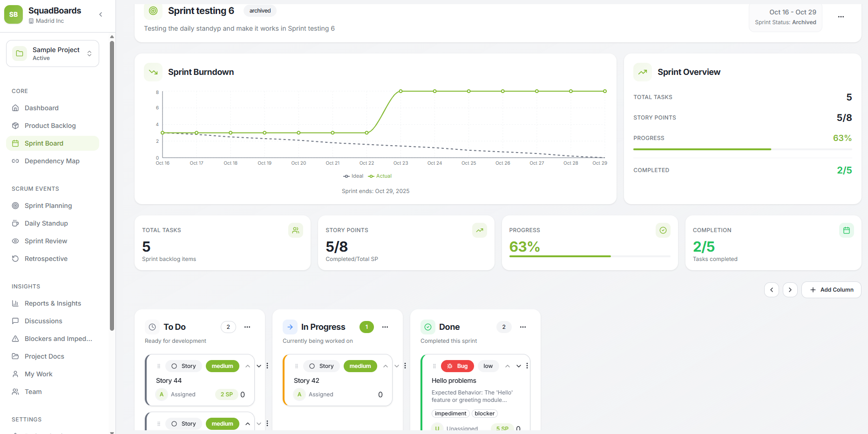
Task: Toggle the Actual series in burndown legend
Action: pos(380,176)
